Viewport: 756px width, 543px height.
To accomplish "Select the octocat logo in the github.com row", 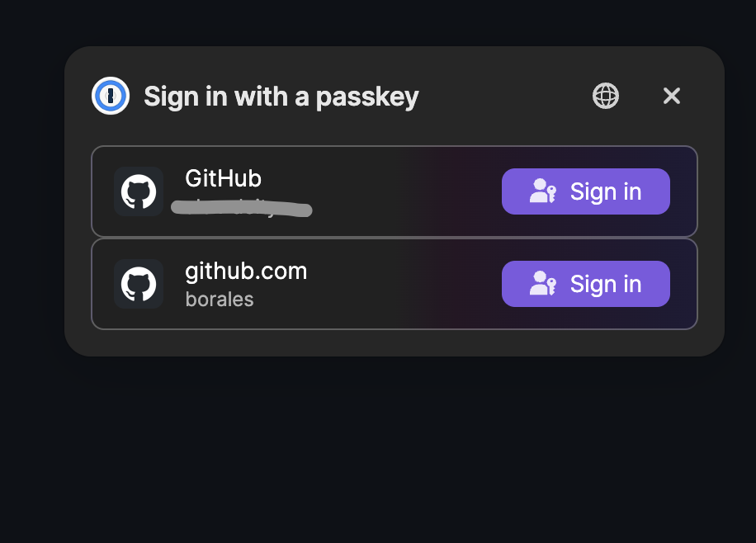I will (x=139, y=284).
